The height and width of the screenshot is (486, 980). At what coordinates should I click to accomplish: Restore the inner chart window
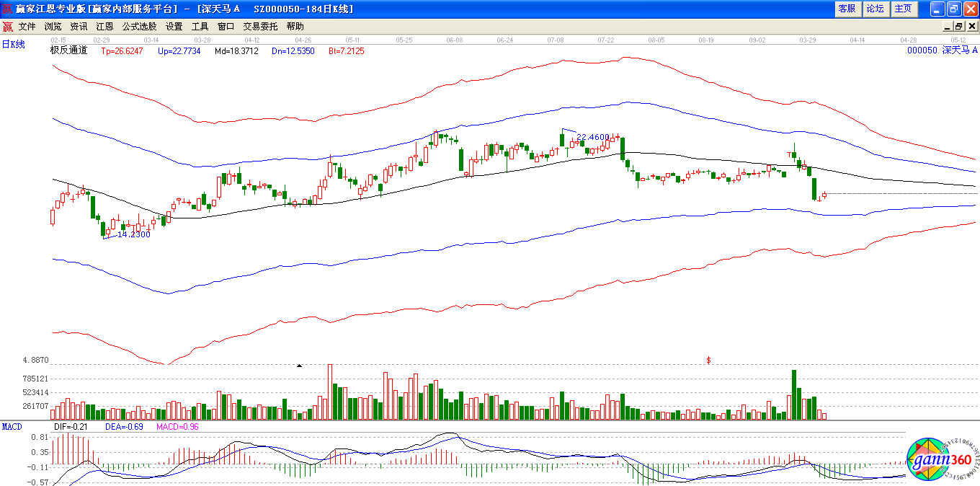[x=960, y=27]
